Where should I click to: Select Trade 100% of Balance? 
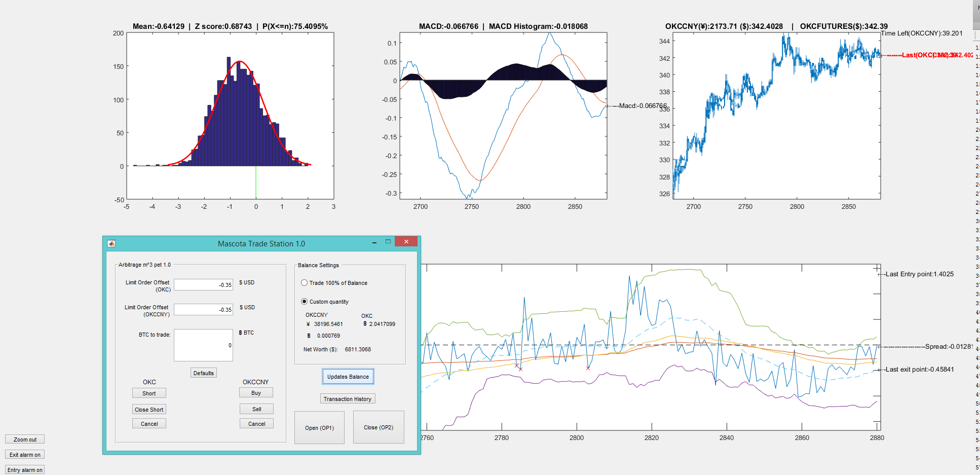(x=304, y=283)
